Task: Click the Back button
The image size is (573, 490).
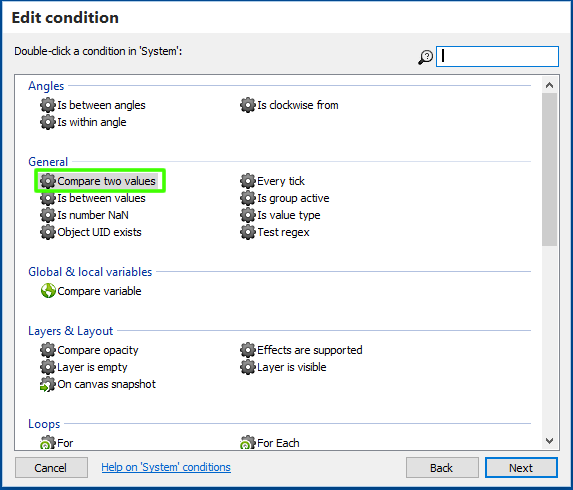Action: (442, 468)
